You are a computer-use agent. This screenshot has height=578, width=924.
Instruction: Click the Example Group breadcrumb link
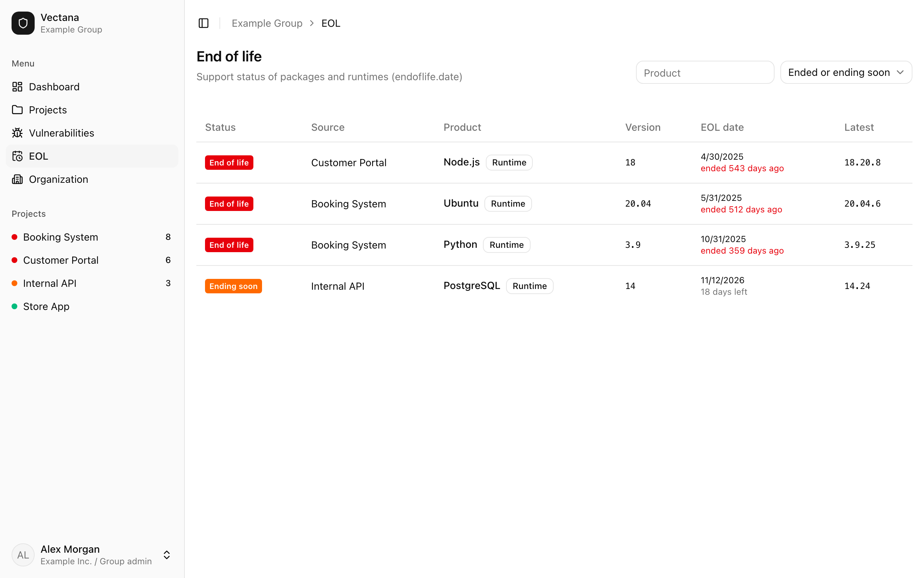coord(267,23)
